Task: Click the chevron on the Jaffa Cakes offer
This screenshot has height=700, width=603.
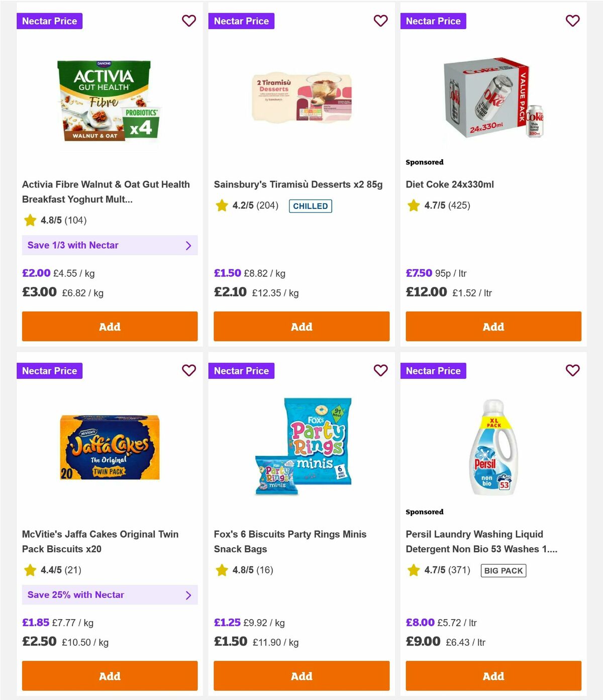Action: pyautogui.click(x=189, y=594)
